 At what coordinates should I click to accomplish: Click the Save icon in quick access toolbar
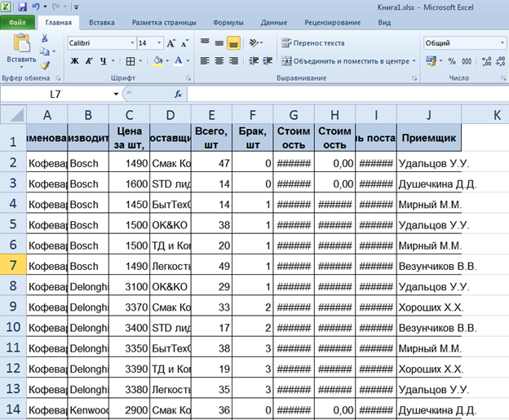[21, 7]
